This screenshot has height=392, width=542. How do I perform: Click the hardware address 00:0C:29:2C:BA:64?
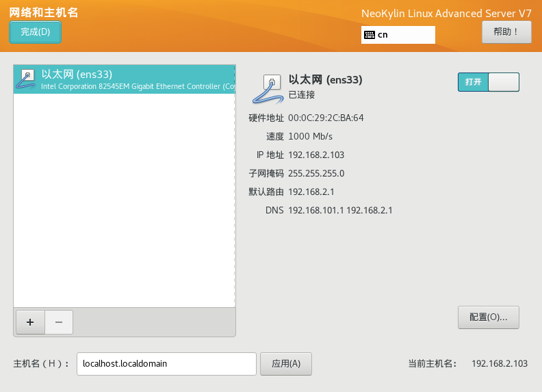[326, 118]
